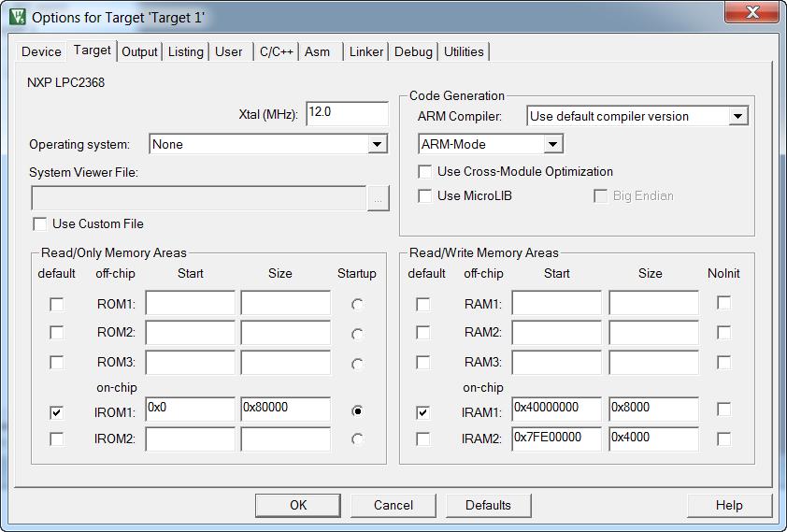Click the RAM2 Size field
This screenshot has width=787, height=532.
coord(654,332)
